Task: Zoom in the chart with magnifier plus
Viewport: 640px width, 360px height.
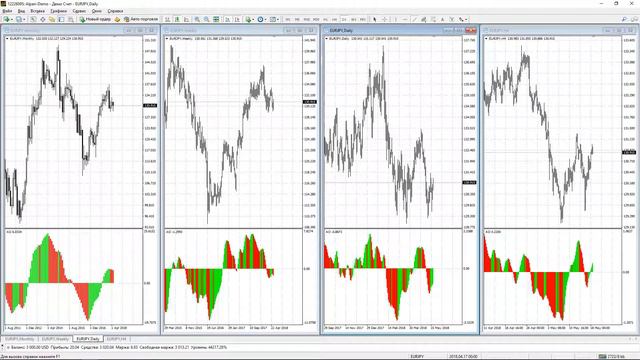Action: 197,19
